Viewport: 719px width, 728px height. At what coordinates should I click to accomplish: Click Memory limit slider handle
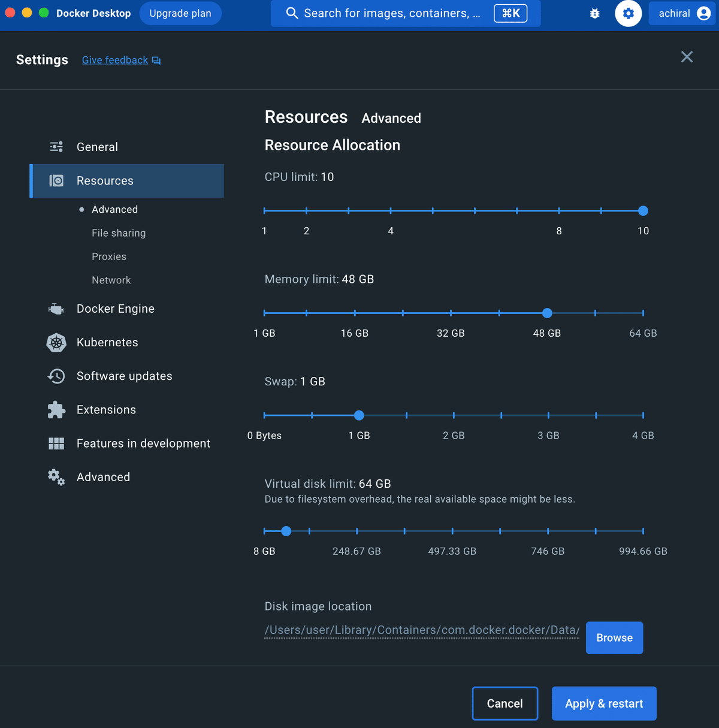547,313
